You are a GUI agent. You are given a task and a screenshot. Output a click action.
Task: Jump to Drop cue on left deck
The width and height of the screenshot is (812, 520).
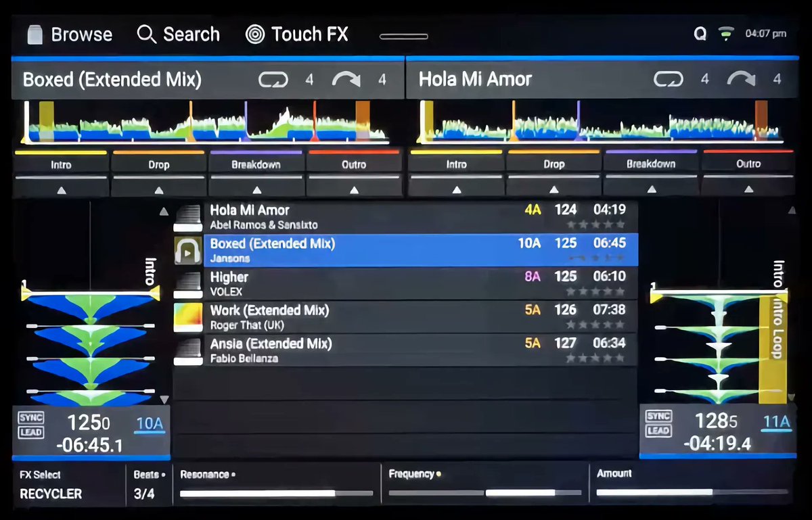(x=158, y=164)
